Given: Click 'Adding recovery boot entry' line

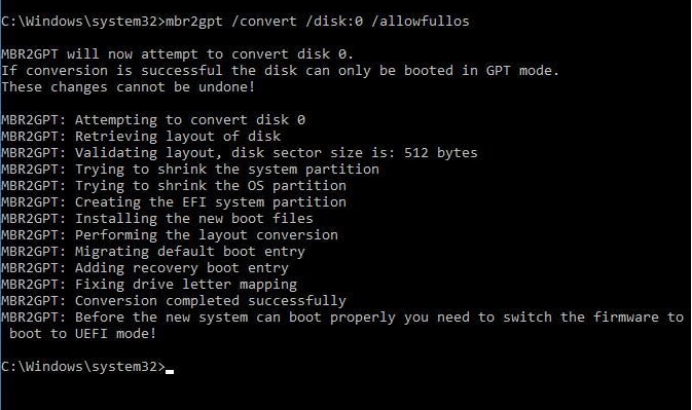Looking at the screenshot, I should pyautogui.click(x=182, y=268).
